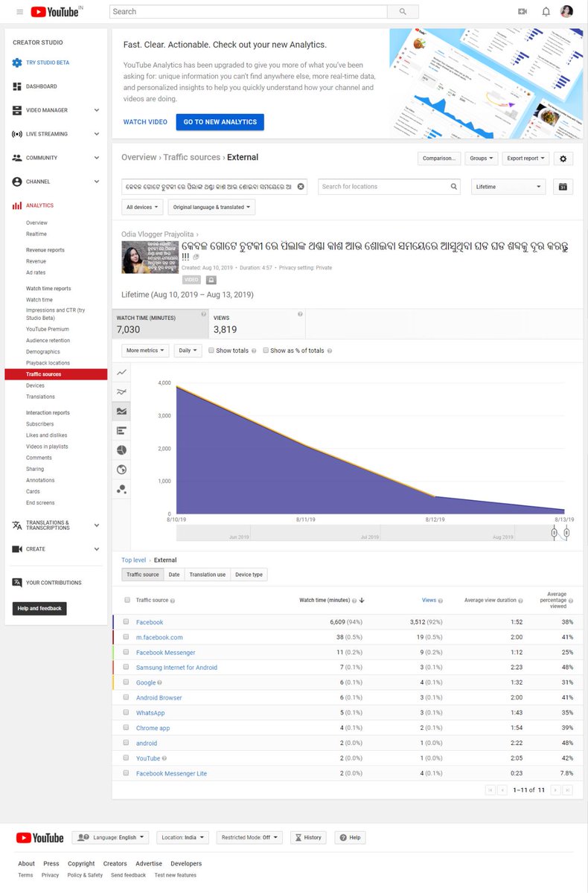Switch to the Date tab
This screenshot has height=893, width=588.
tap(174, 574)
